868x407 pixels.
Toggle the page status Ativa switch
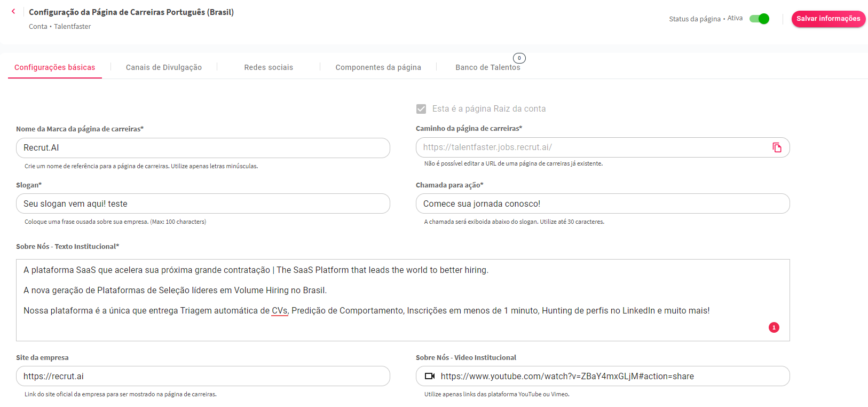click(759, 19)
